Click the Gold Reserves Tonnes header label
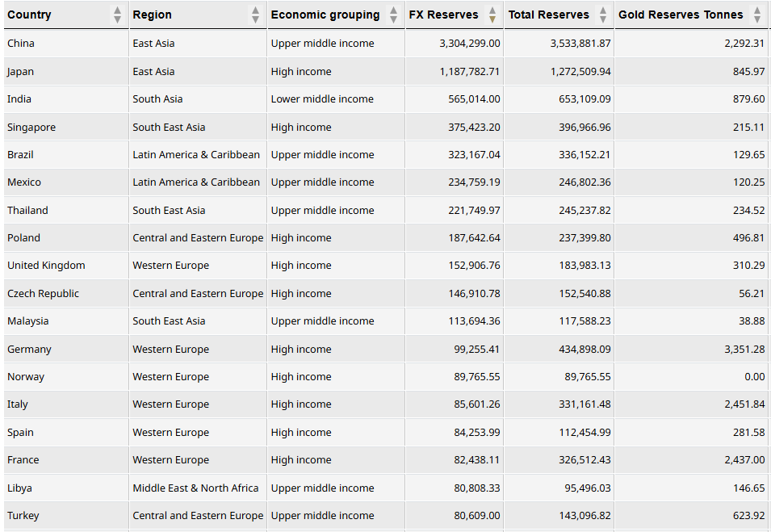Screen dimensions: 771x532 tap(681, 15)
